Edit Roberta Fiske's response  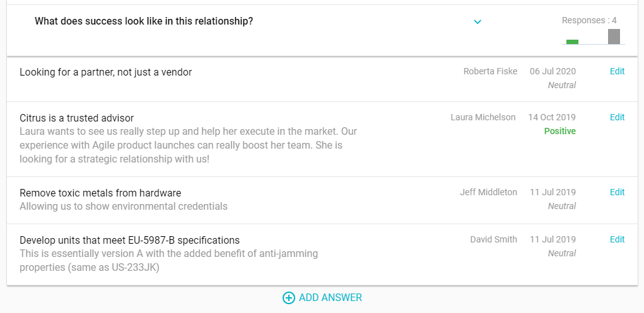click(617, 71)
